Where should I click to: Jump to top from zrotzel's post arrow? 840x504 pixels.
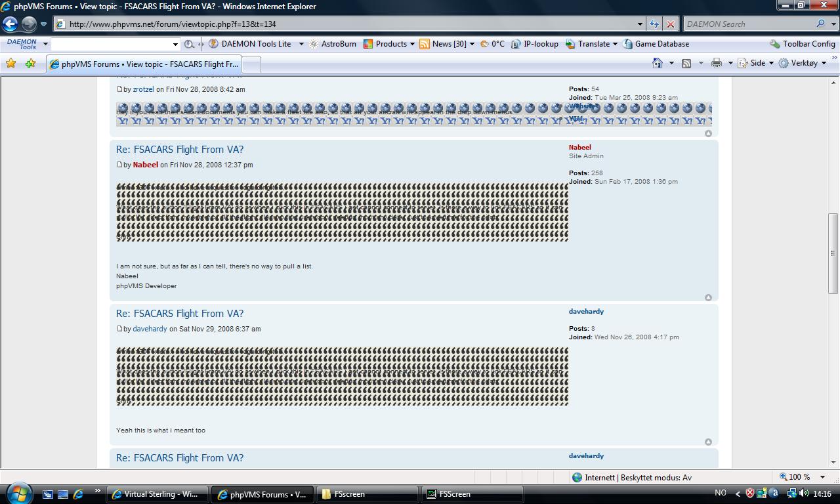coord(708,134)
